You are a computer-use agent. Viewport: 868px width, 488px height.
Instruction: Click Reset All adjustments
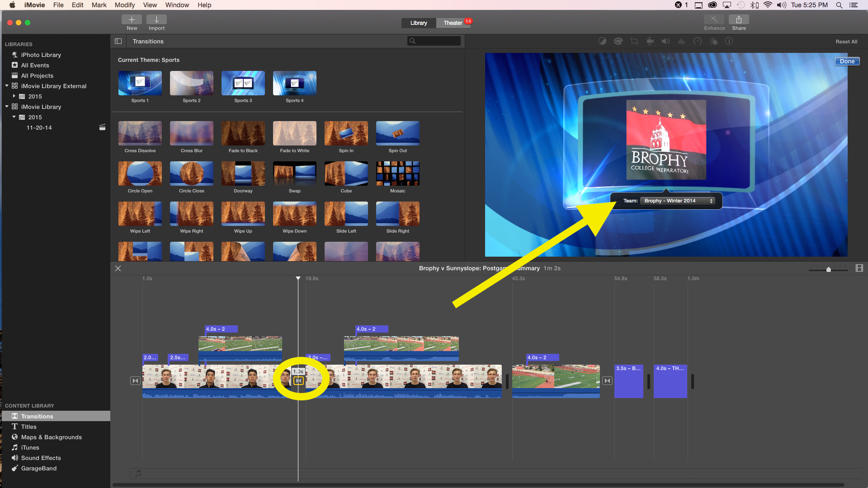tap(846, 42)
